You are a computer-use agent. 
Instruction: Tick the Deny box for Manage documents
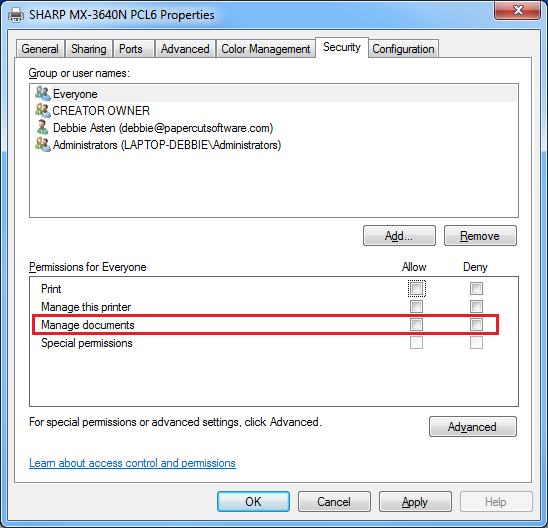tap(476, 325)
